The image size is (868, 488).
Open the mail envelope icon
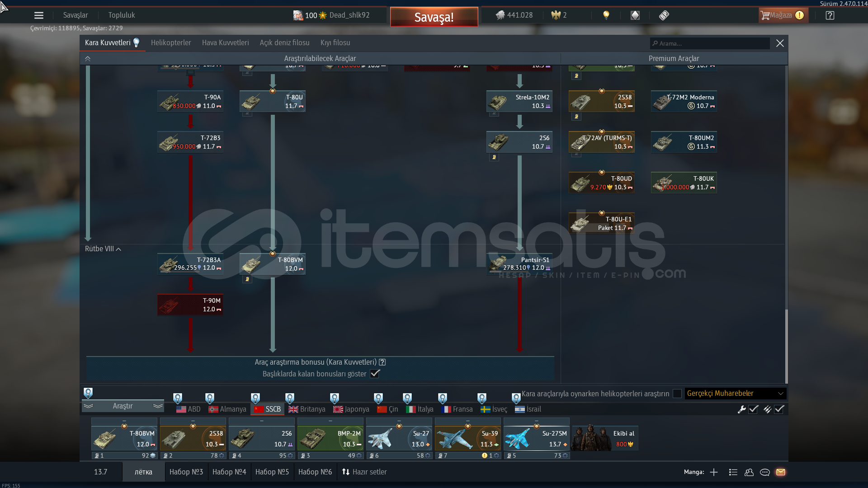[x=781, y=472]
